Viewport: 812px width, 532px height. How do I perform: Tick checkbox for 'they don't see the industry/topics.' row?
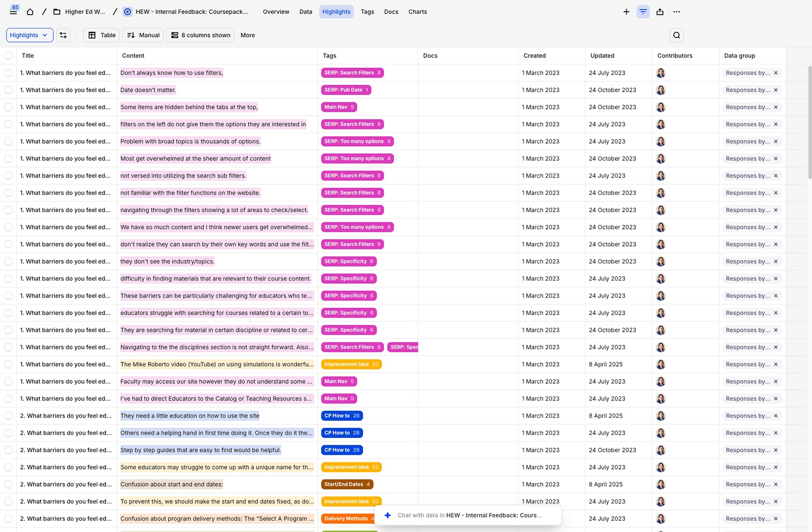pos(8,261)
